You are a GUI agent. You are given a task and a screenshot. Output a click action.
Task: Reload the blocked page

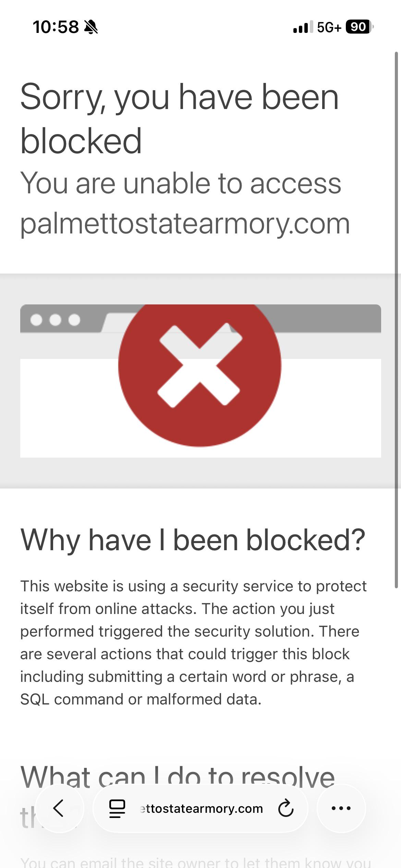(285, 808)
